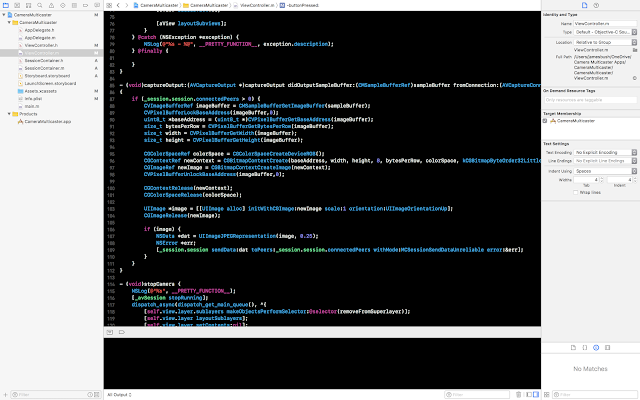Image resolution: width=640 pixels, height=400 pixels.
Task: Switch library to icon grid view
Action: pos(547,395)
